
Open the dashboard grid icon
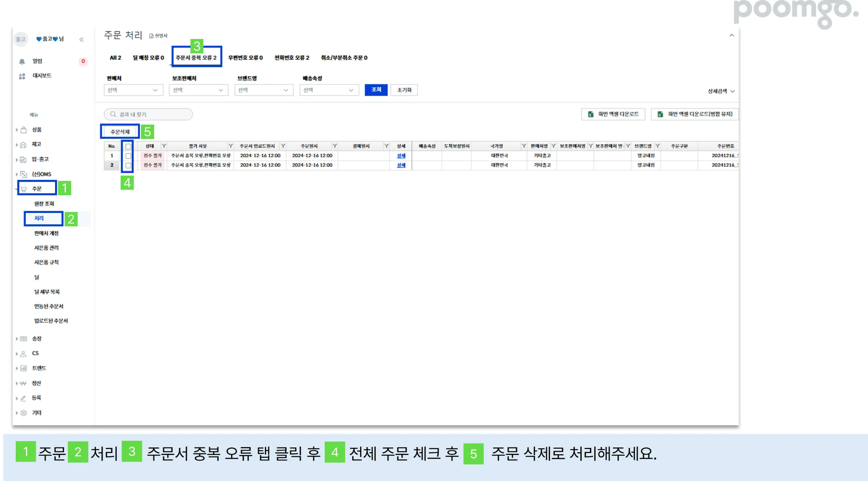22,76
